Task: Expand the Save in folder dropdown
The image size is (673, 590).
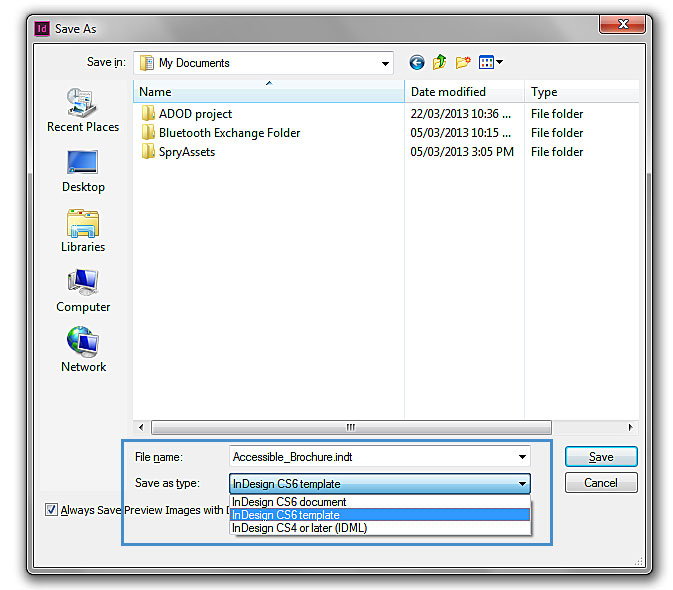Action: click(385, 63)
